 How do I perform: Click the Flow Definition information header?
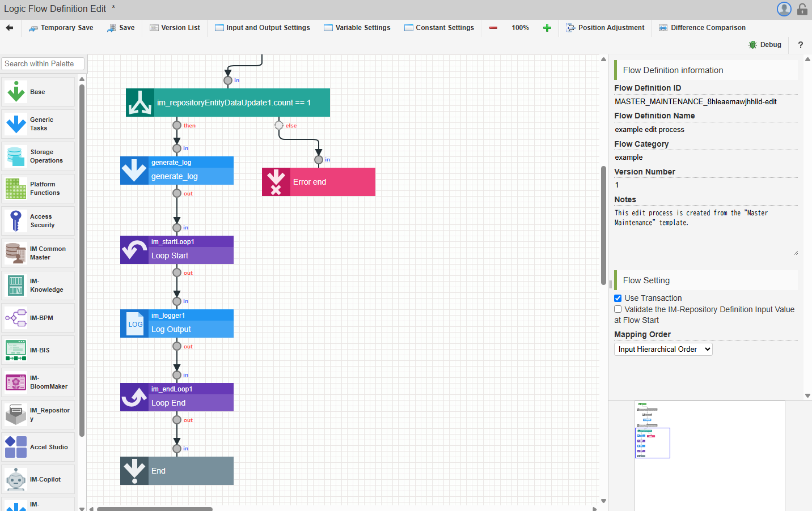pyautogui.click(x=706, y=70)
